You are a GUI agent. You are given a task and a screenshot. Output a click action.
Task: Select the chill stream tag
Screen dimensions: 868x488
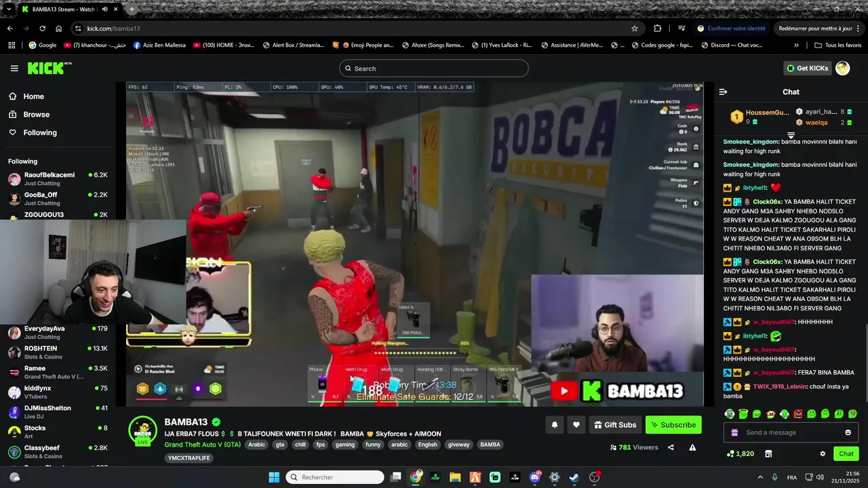tap(300, 445)
